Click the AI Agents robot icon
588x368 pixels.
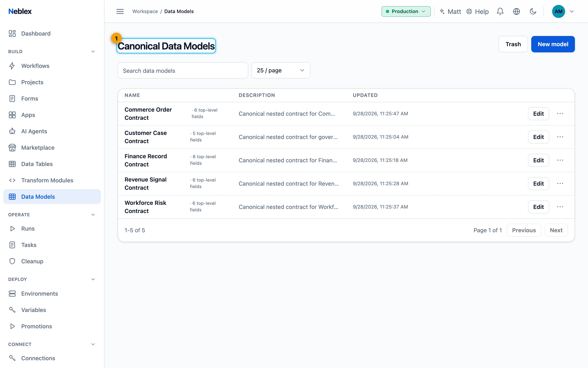click(x=12, y=131)
